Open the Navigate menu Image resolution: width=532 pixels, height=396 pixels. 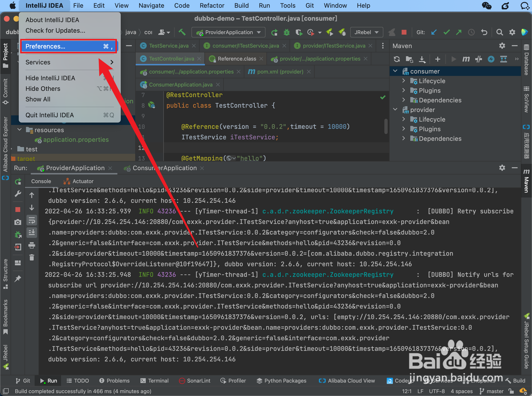click(151, 6)
